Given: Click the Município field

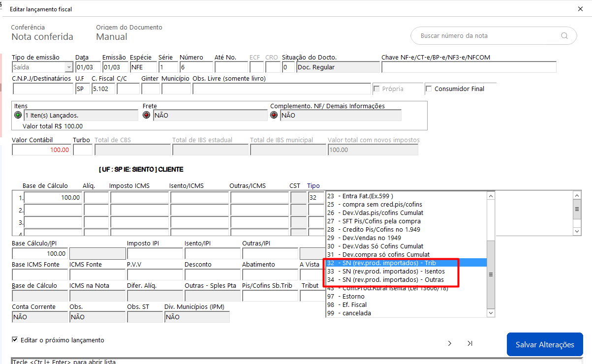Looking at the screenshot, I should 176,89.
